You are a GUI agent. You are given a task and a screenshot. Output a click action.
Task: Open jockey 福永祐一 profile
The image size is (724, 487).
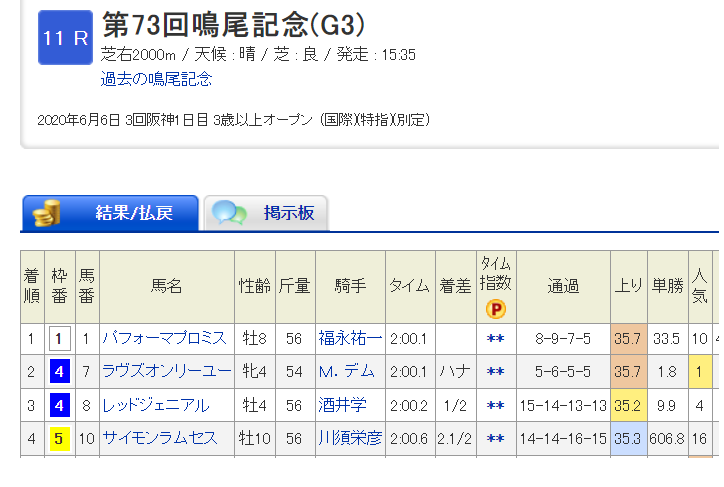click(x=350, y=338)
